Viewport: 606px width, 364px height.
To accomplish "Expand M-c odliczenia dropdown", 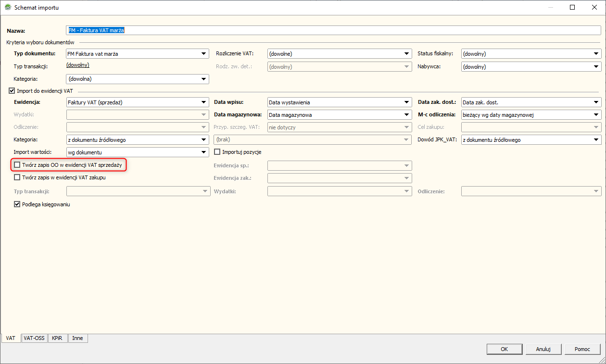I will click(x=531, y=115).
